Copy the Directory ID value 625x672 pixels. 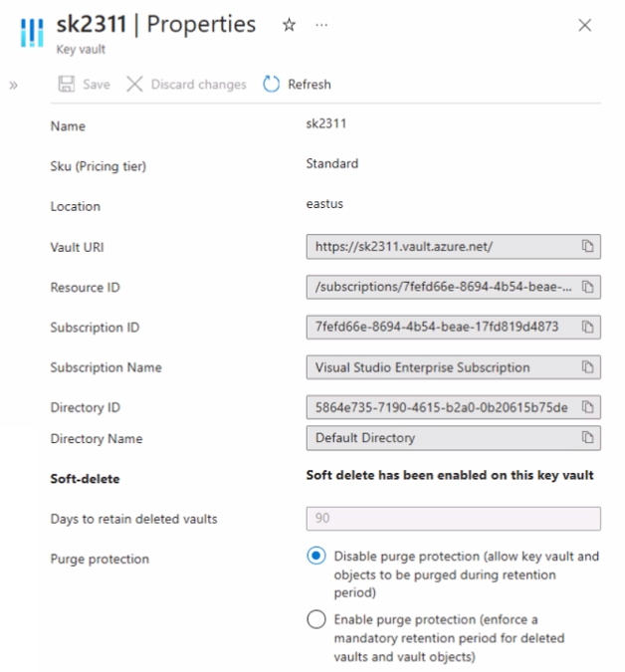coord(587,407)
